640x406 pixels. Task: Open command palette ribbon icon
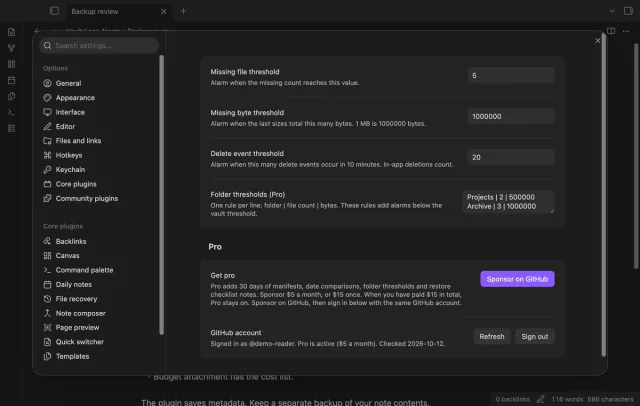(11, 112)
